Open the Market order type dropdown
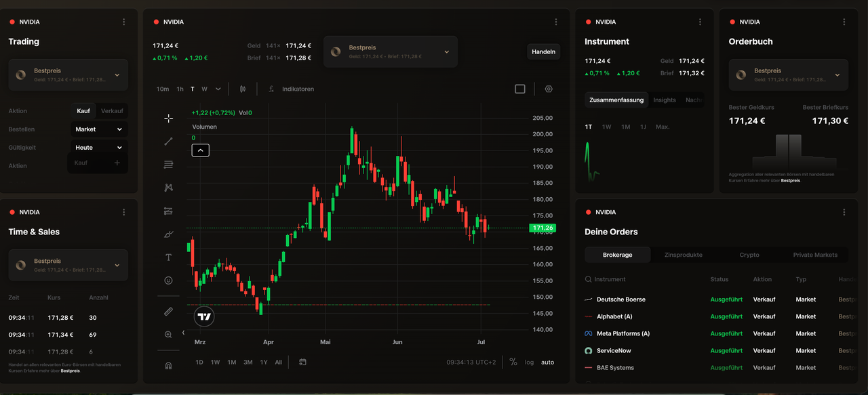This screenshot has width=868, height=395. pyautogui.click(x=100, y=129)
